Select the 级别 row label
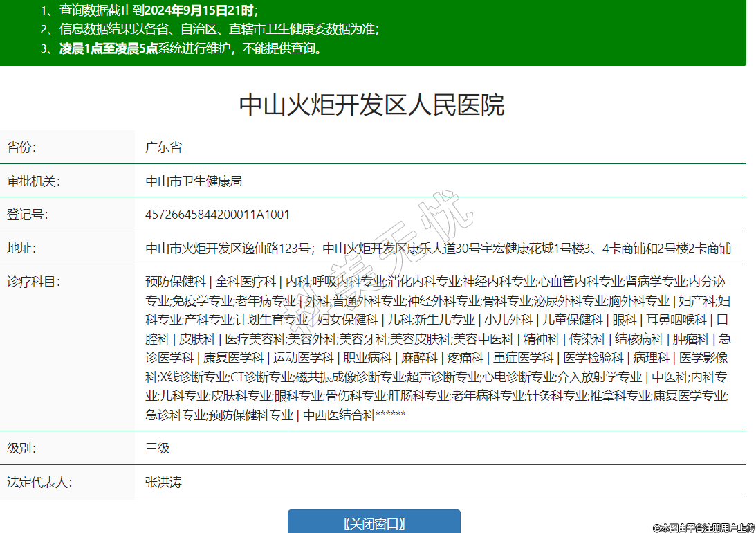 tap(21, 449)
